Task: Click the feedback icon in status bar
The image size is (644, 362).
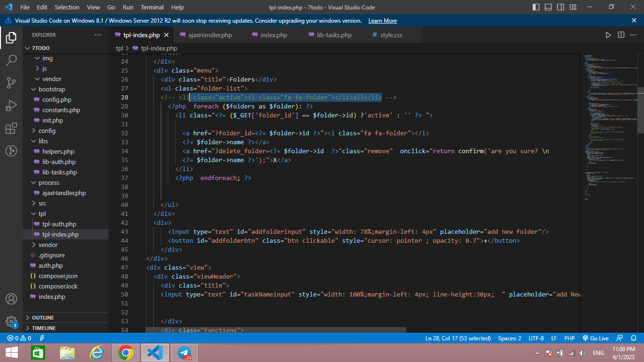Action: (620, 338)
